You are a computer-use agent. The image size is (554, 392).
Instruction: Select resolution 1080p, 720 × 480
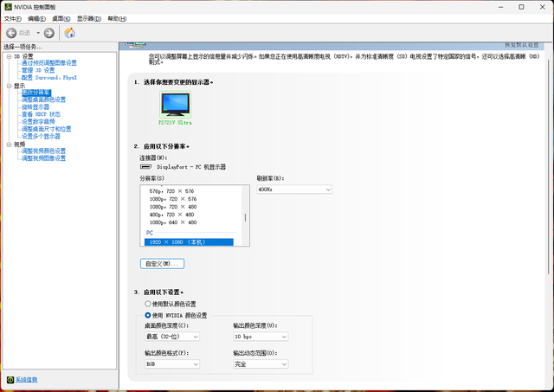[173, 207]
